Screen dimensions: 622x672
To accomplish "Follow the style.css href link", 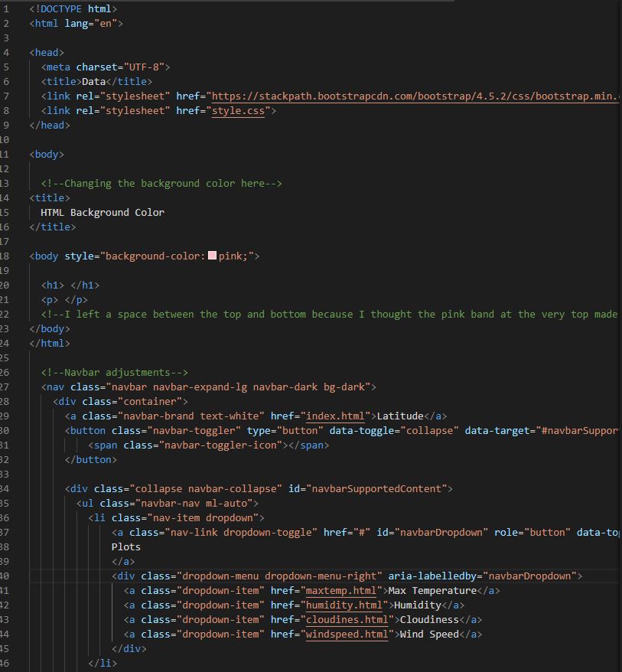I will coord(238,110).
